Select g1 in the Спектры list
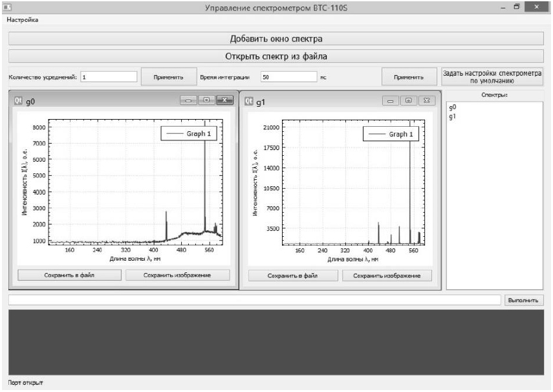The height and width of the screenshot is (392, 553). pyautogui.click(x=453, y=117)
